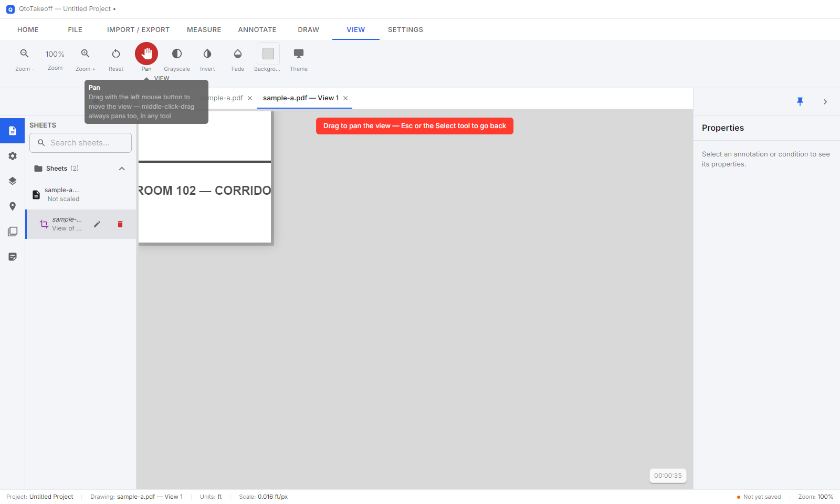Select the sample- View of sheet row
Image resolution: width=840 pixels, height=504 pixels.
81,224
